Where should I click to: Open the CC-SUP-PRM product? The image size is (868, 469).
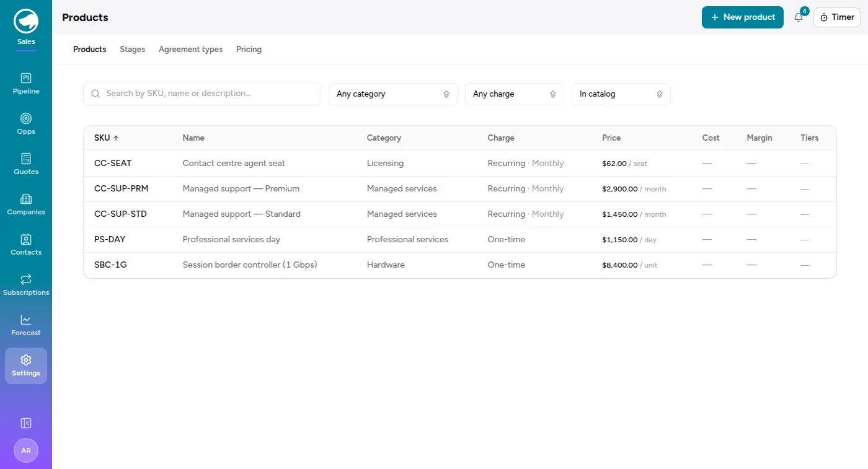(x=460, y=189)
